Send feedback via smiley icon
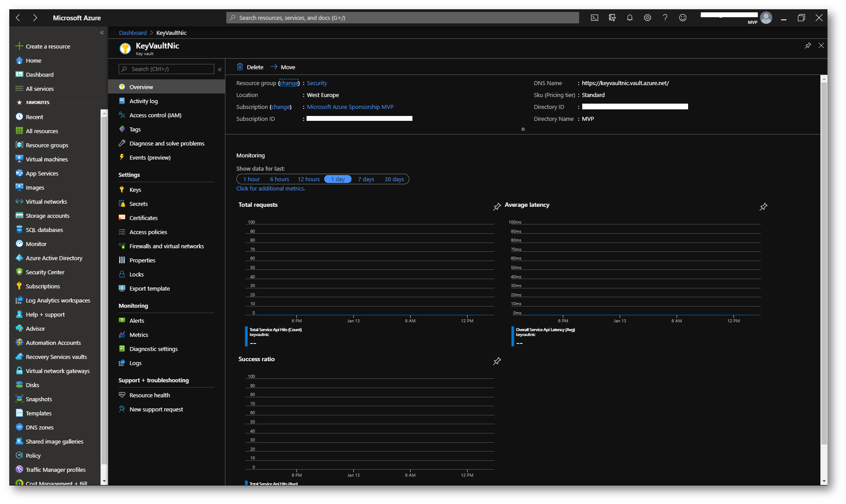 pos(682,18)
